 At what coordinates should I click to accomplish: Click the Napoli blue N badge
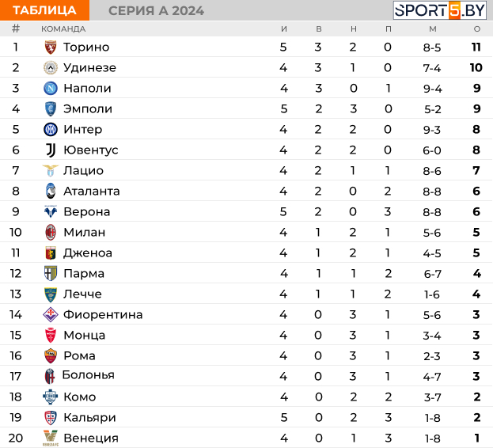tap(51, 89)
